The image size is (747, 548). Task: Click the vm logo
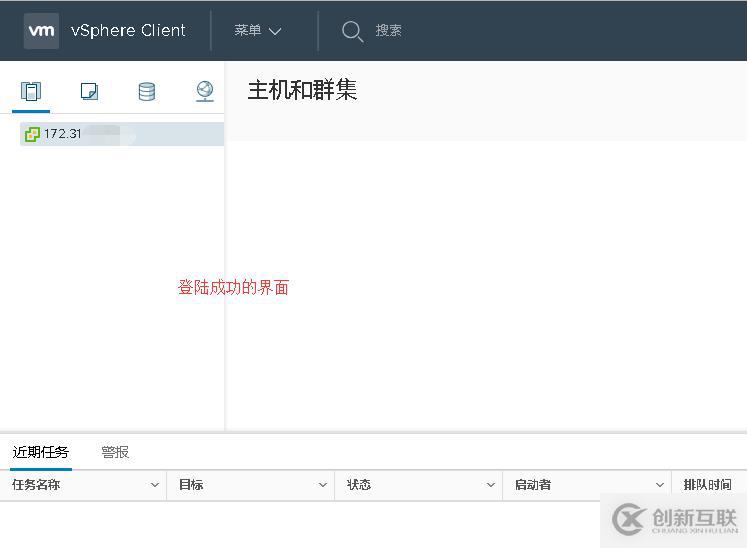click(x=41, y=31)
